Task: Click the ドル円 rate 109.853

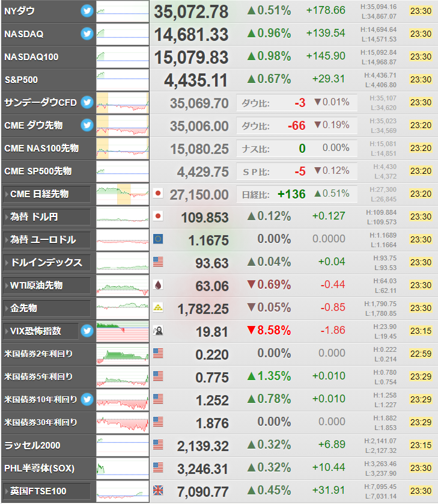Action: [205, 218]
